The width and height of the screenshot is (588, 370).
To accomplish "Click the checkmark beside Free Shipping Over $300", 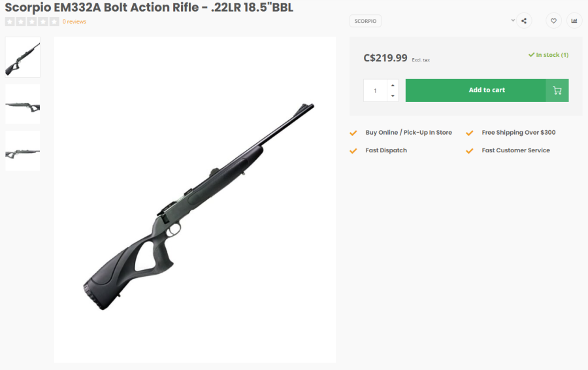I will [x=469, y=133].
